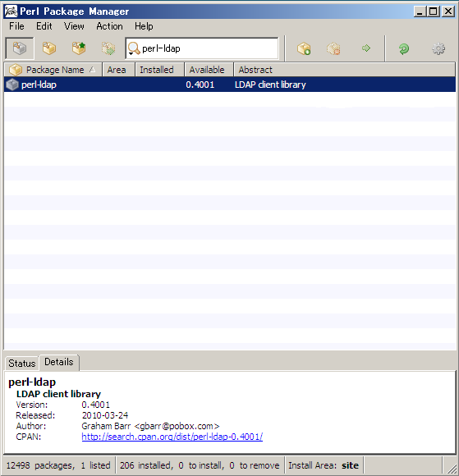The image size is (459, 476).
Task: Open the View menu
Action: click(x=74, y=26)
